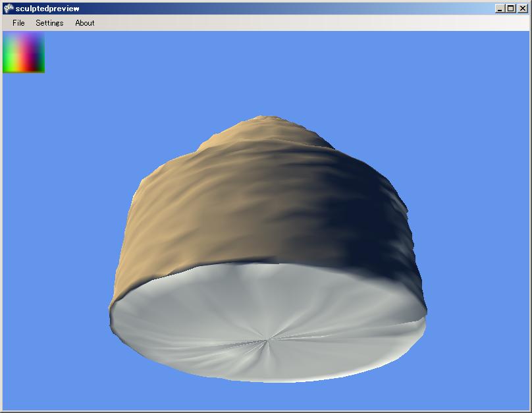Maximize the sculptedpreview window

[x=511, y=9]
